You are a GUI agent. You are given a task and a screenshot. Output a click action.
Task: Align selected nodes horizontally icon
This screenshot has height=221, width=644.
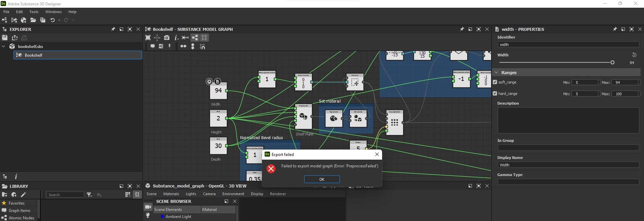point(183,46)
